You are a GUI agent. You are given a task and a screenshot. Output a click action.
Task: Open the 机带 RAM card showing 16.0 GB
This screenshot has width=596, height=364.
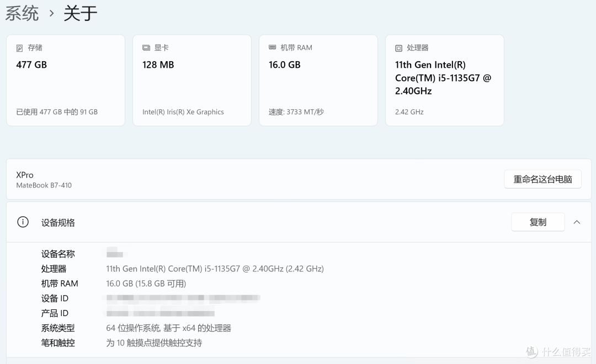(x=318, y=80)
